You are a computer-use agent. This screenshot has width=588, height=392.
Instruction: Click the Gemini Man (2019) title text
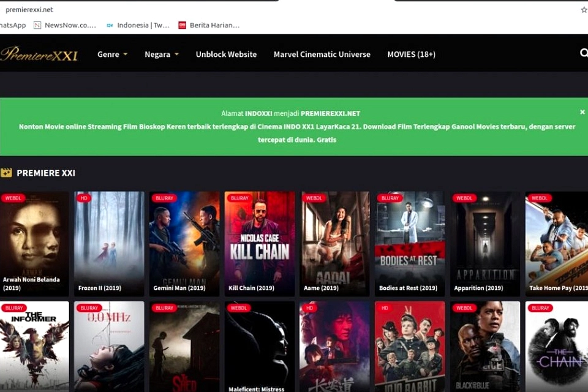179,288
